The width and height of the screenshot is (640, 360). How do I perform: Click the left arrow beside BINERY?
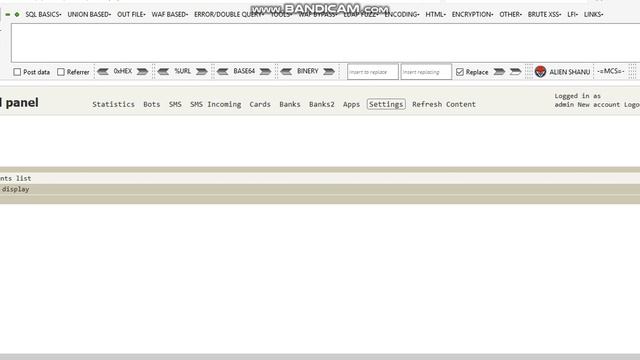(286, 72)
